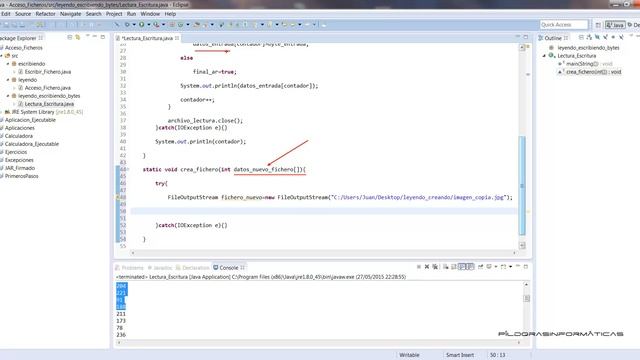Maximize the Package Explorer panel
640x360 pixels.
[x=103, y=37]
